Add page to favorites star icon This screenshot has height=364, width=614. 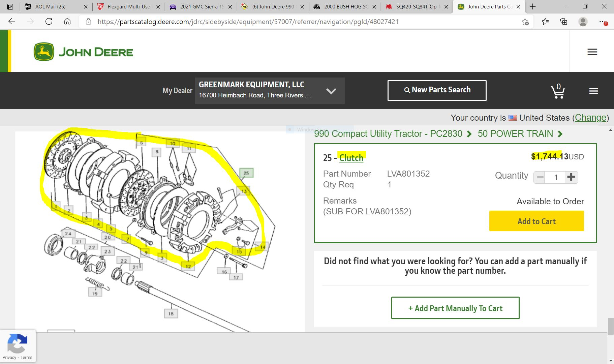[525, 22]
